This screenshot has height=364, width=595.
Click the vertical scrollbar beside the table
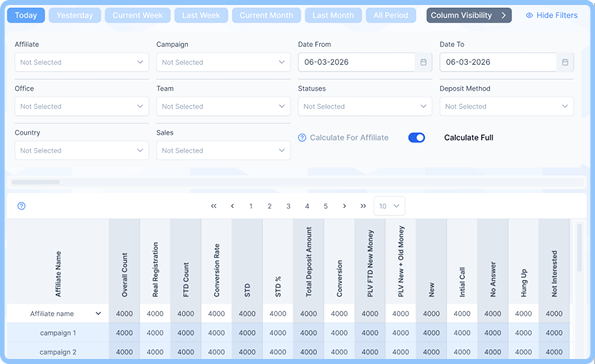[x=579, y=247]
